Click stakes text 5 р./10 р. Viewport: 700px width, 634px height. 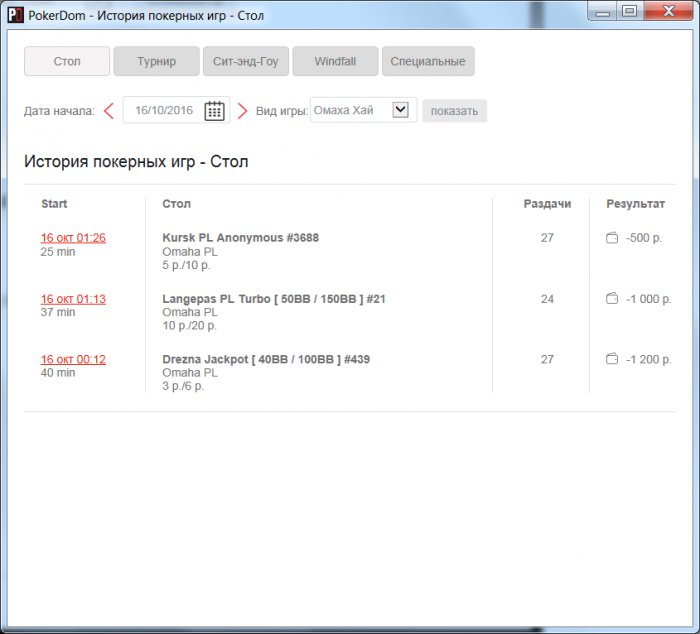point(186,265)
